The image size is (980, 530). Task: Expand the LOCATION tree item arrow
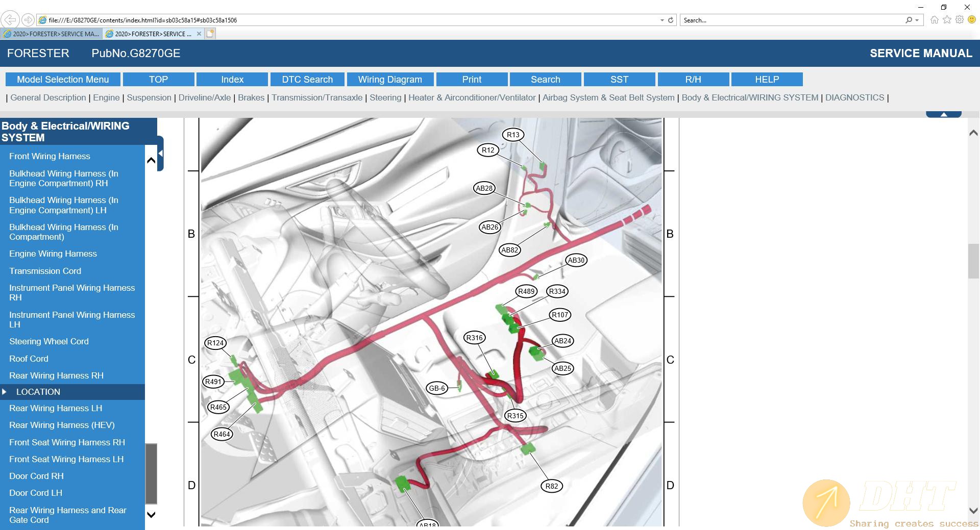(4, 392)
